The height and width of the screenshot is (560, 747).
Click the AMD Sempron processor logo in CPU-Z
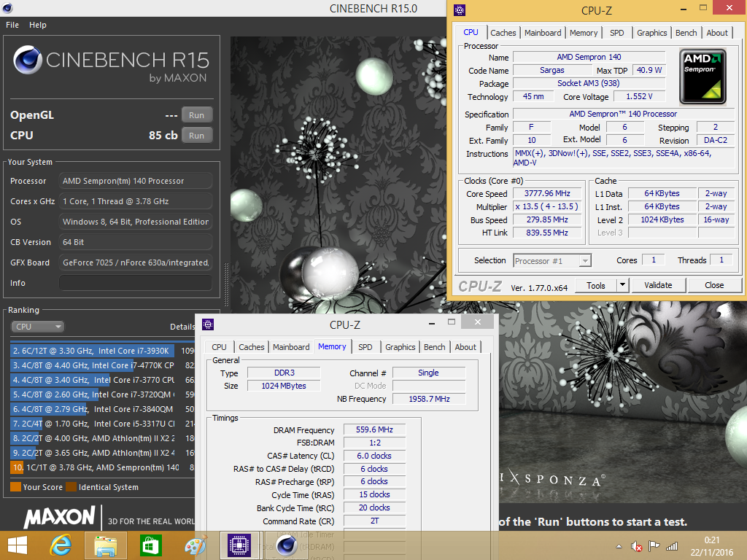pyautogui.click(x=703, y=76)
